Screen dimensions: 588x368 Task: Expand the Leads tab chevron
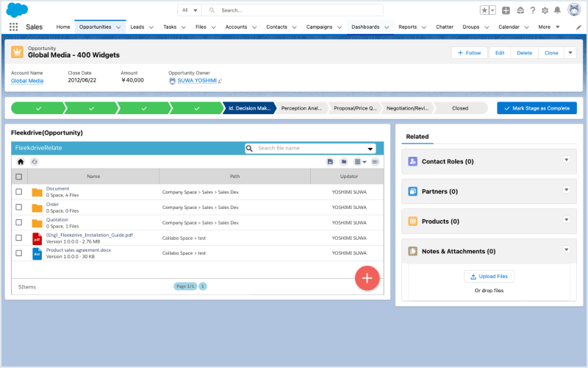151,27
